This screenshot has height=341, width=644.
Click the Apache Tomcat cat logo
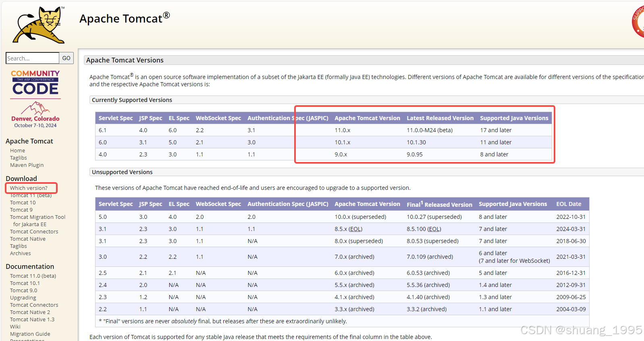[x=39, y=25]
